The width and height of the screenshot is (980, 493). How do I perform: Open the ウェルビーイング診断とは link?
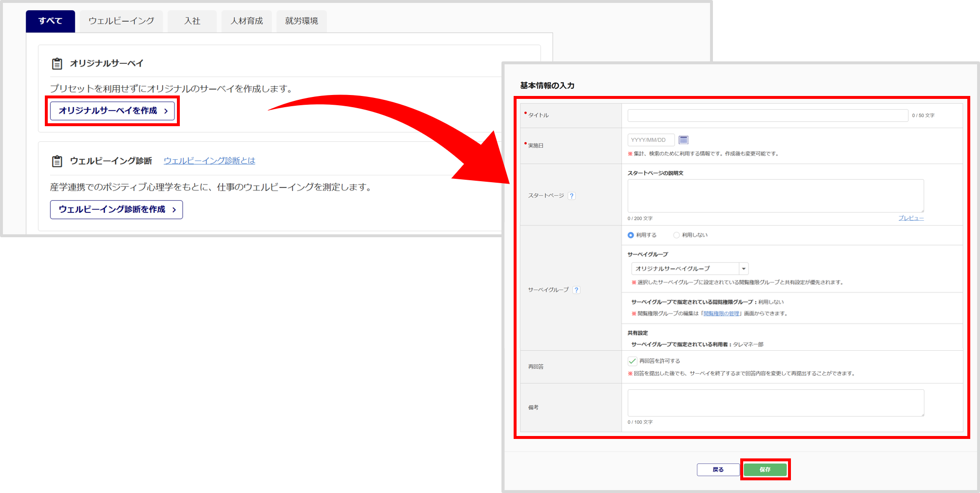[210, 161]
